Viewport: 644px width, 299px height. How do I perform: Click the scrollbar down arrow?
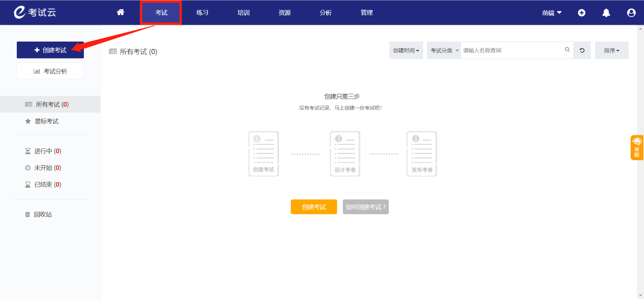click(641, 296)
